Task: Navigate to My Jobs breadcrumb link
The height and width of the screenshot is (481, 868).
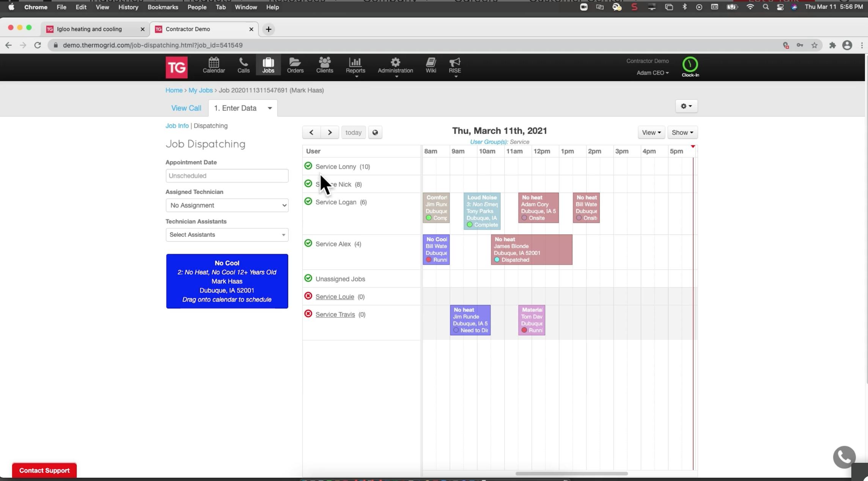Action: point(200,90)
